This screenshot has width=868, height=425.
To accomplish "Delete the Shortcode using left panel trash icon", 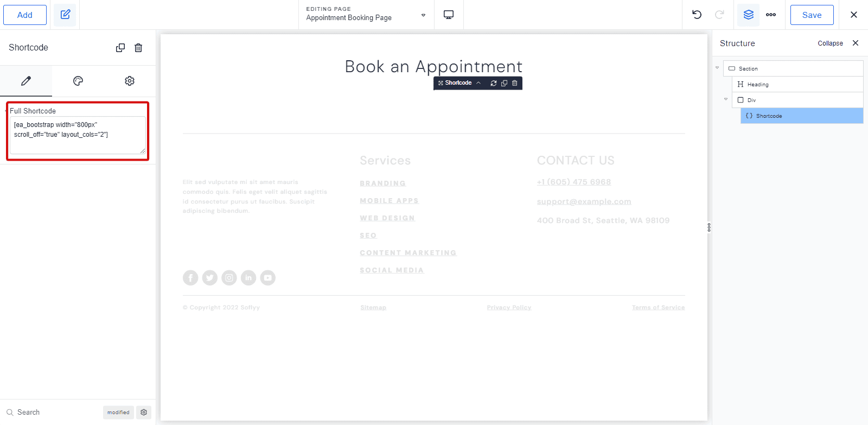I will [x=138, y=48].
